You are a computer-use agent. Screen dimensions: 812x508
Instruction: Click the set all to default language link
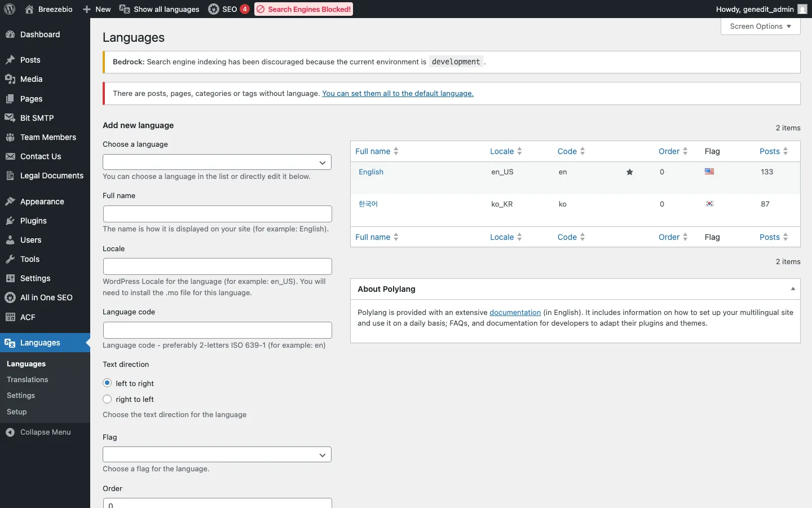(x=398, y=94)
